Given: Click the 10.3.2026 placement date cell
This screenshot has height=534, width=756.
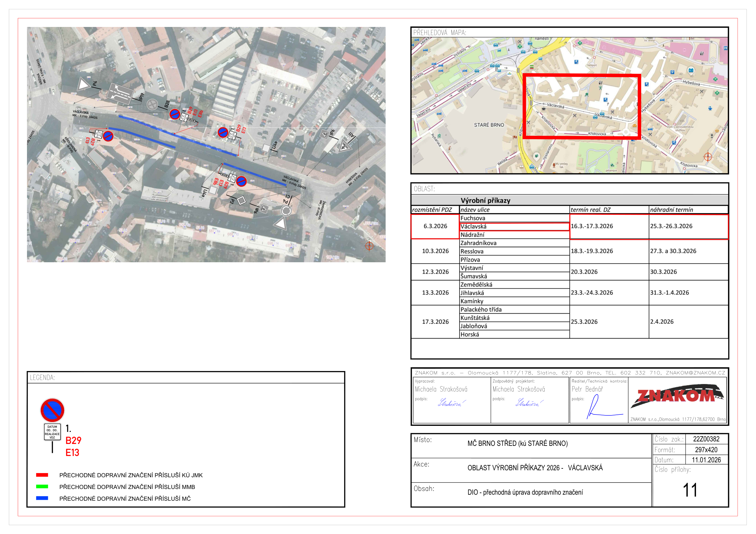Looking at the screenshot, I should (435, 251).
